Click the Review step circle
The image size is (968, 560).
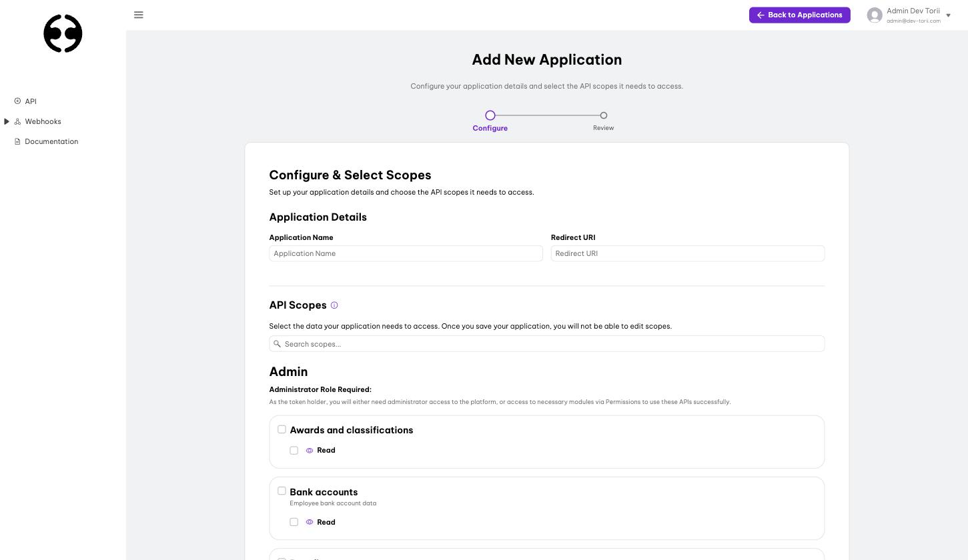(x=604, y=115)
